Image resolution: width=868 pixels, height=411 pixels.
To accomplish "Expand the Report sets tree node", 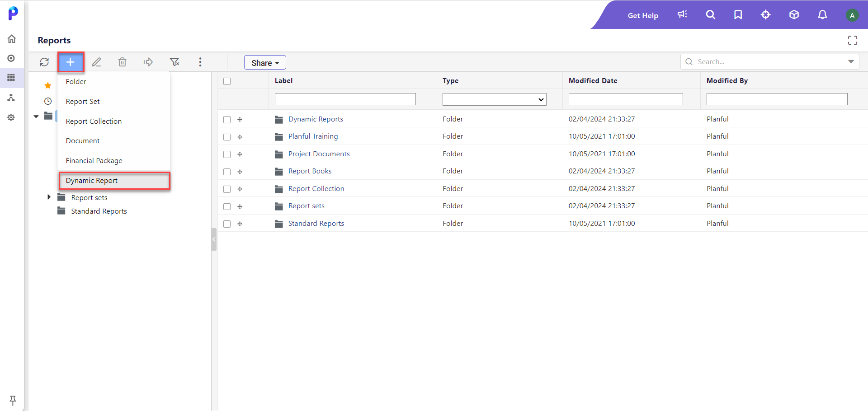I will tap(49, 197).
